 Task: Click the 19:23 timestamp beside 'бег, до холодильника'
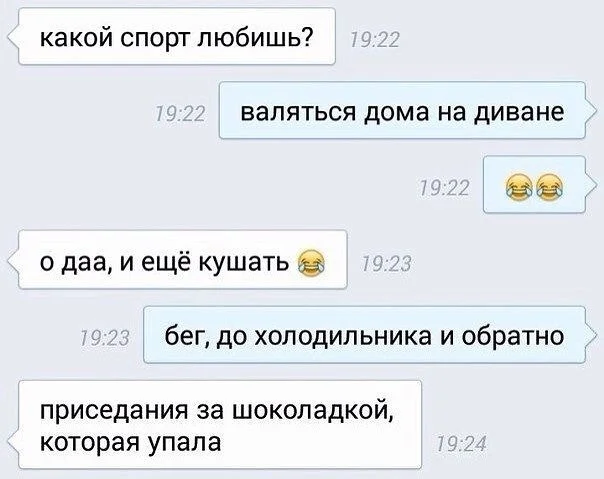click(x=104, y=338)
